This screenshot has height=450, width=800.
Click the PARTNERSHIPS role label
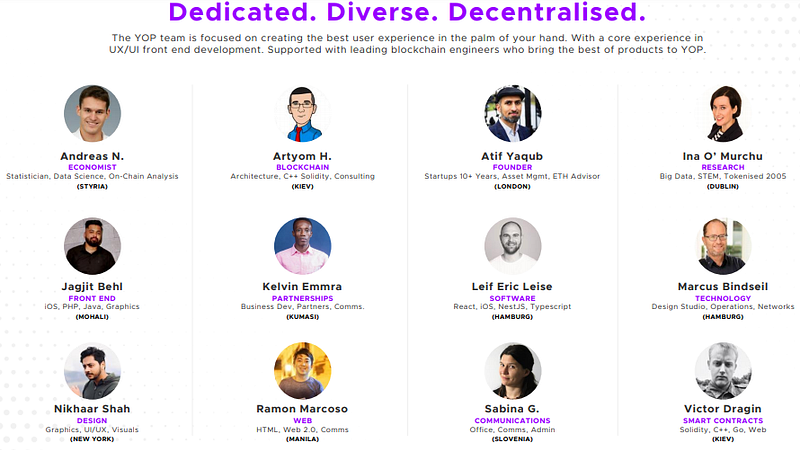[302, 298]
